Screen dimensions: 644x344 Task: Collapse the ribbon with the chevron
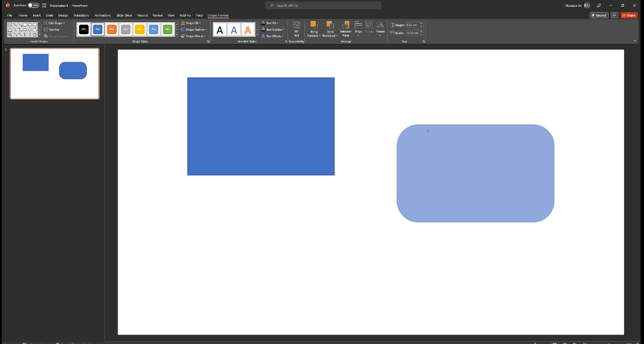(x=635, y=40)
